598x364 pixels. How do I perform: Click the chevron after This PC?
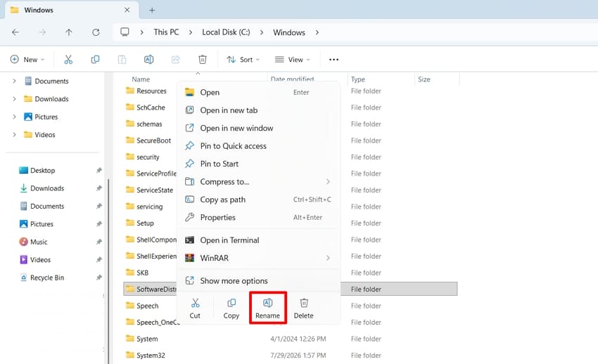[191, 32]
